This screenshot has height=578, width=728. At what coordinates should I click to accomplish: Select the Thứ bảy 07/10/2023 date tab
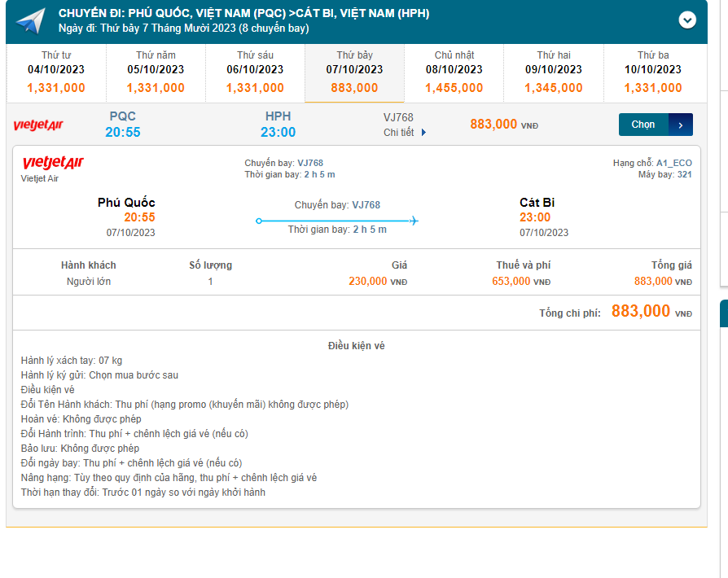click(354, 72)
